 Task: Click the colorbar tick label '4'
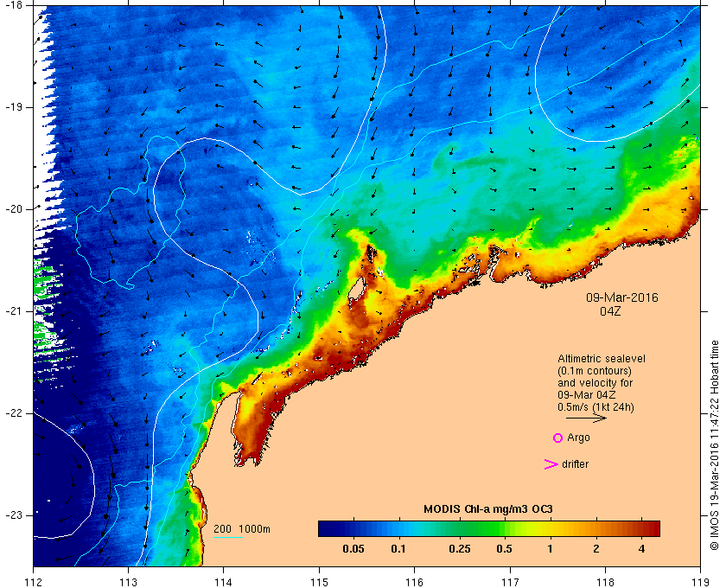641,549
